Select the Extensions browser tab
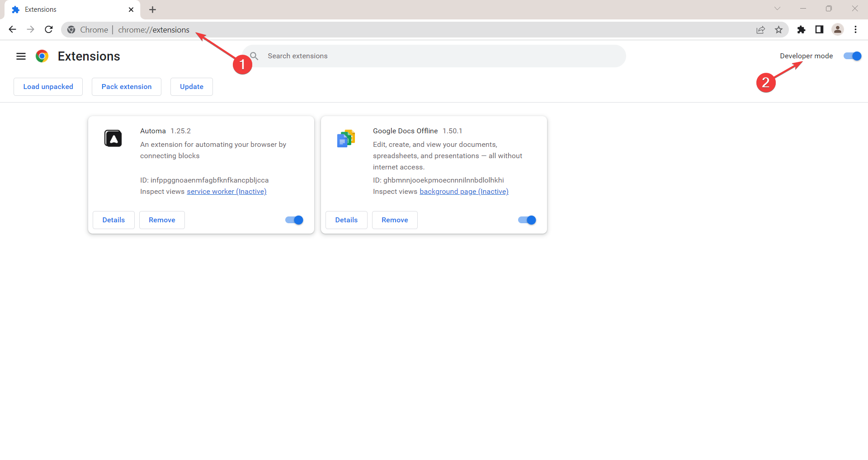The height and width of the screenshot is (460, 868). coord(72,9)
